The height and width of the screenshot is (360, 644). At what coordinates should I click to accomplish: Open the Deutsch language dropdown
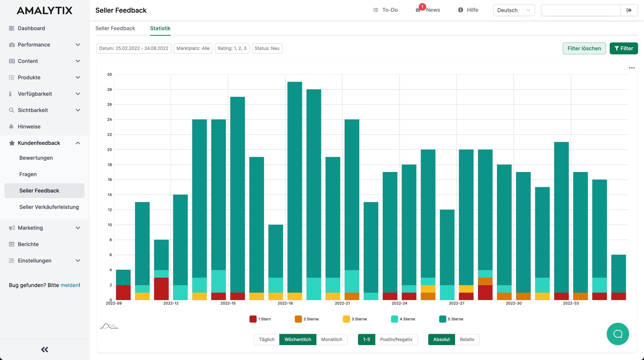coord(514,10)
